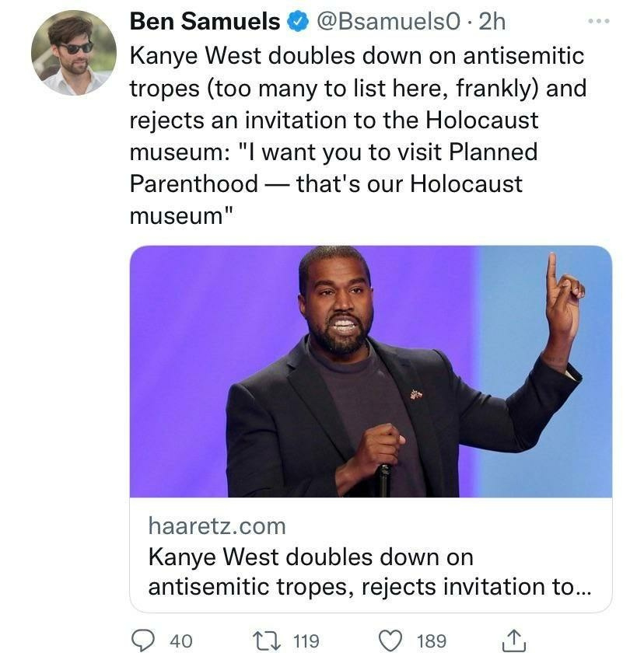The image size is (644, 653).
Task: Open the tweet by clicking its opening sentence
Action: (356, 57)
